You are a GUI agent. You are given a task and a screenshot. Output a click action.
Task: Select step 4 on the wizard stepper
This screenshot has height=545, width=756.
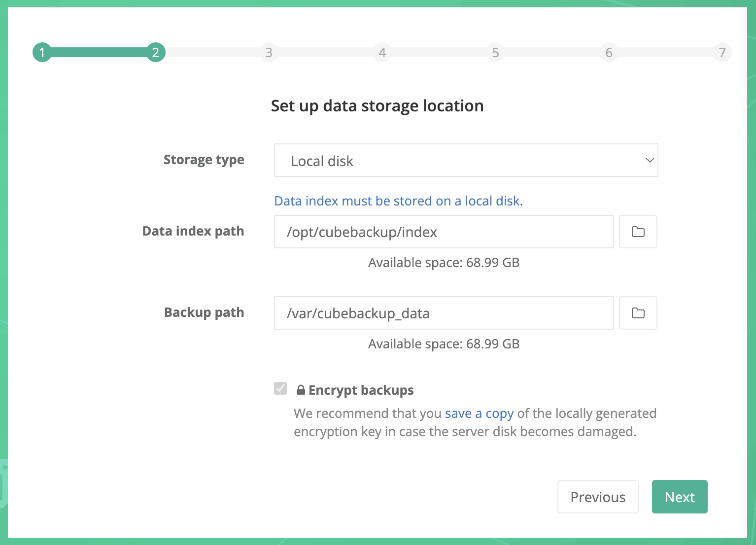[x=382, y=52]
